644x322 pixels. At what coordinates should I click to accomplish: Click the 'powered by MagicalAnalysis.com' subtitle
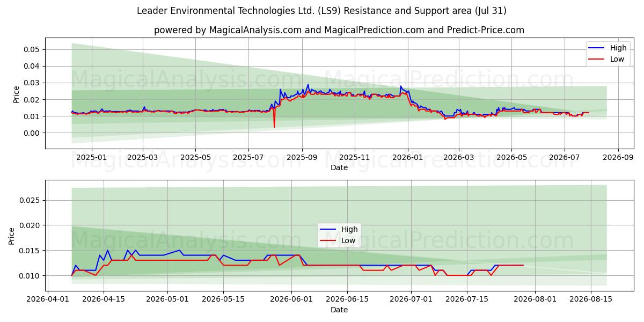(x=339, y=30)
